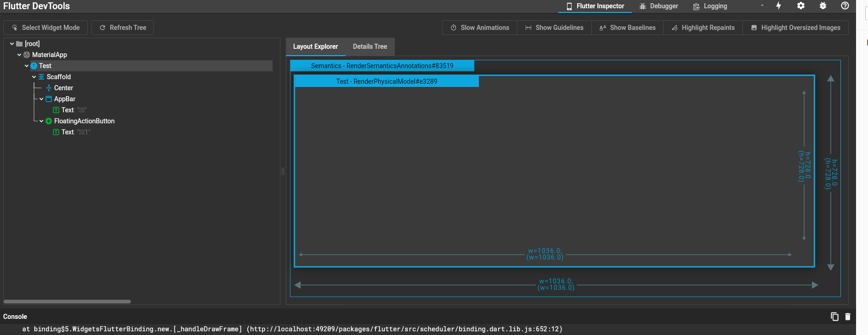Open help with the question mark icon

(x=845, y=6)
